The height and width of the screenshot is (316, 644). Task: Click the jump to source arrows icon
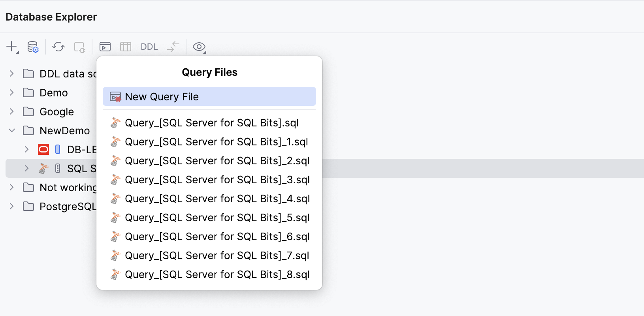tap(173, 47)
